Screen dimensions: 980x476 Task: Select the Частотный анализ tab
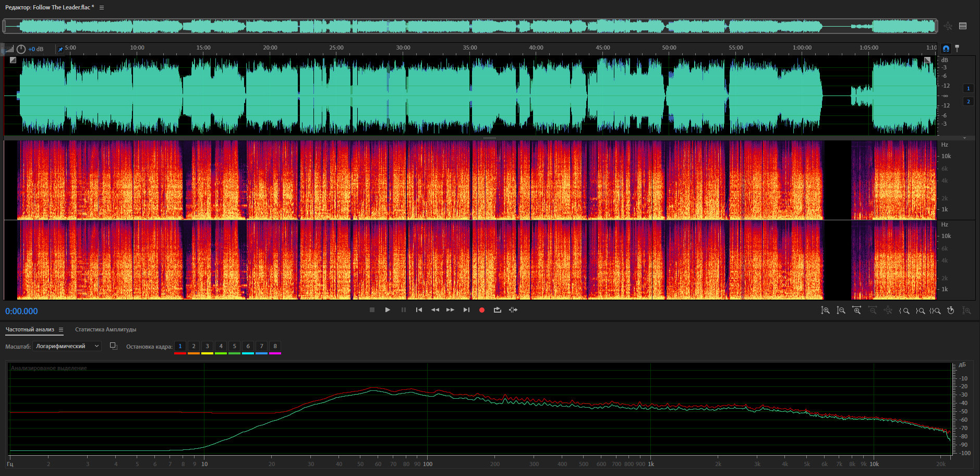point(30,329)
